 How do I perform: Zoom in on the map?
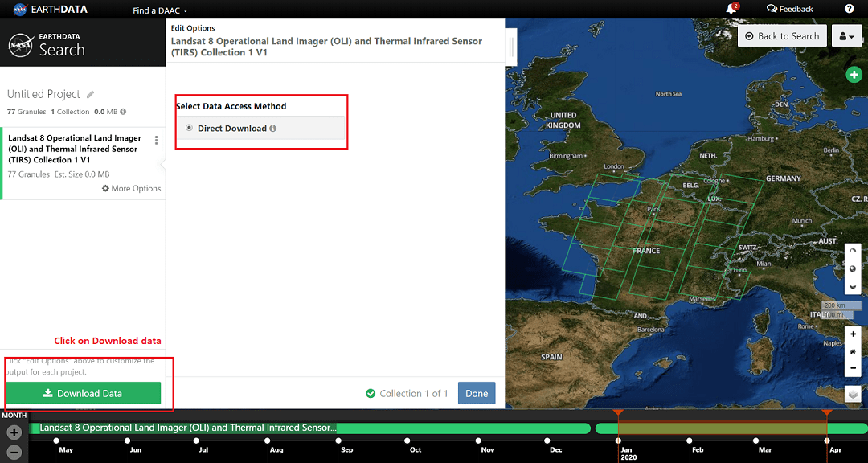853,334
